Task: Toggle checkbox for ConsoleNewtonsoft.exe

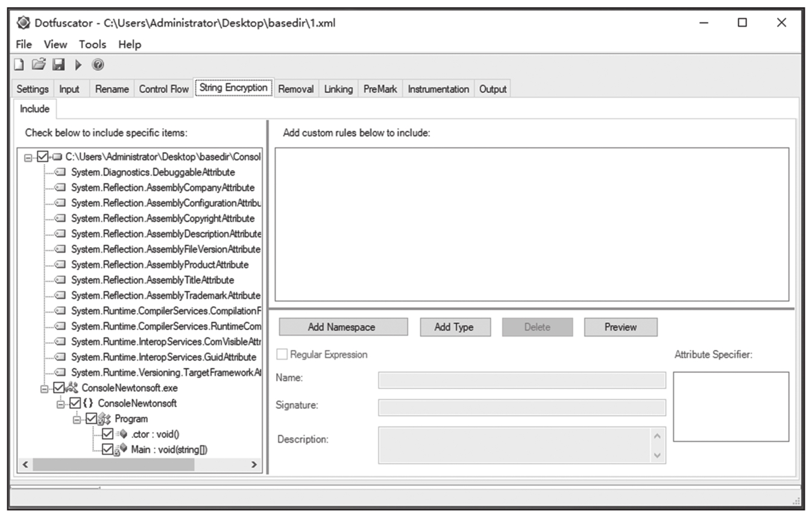Action: (x=58, y=388)
